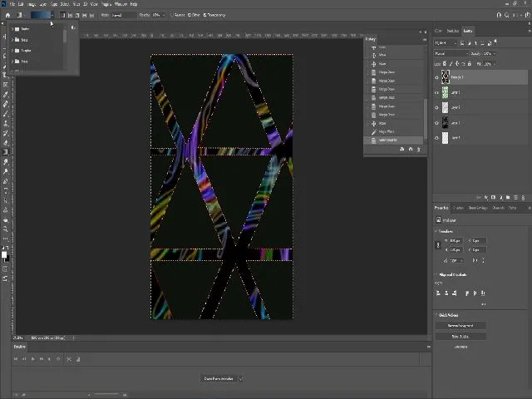The height and width of the screenshot is (399, 532).
Task: Toggle the Reverse checkbox
Action: pos(172,15)
